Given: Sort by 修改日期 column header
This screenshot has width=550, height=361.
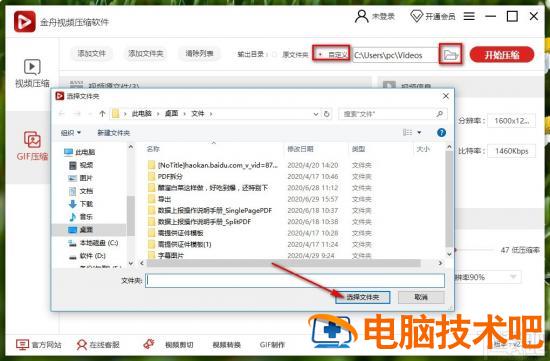Looking at the screenshot, I should click(x=300, y=149).
